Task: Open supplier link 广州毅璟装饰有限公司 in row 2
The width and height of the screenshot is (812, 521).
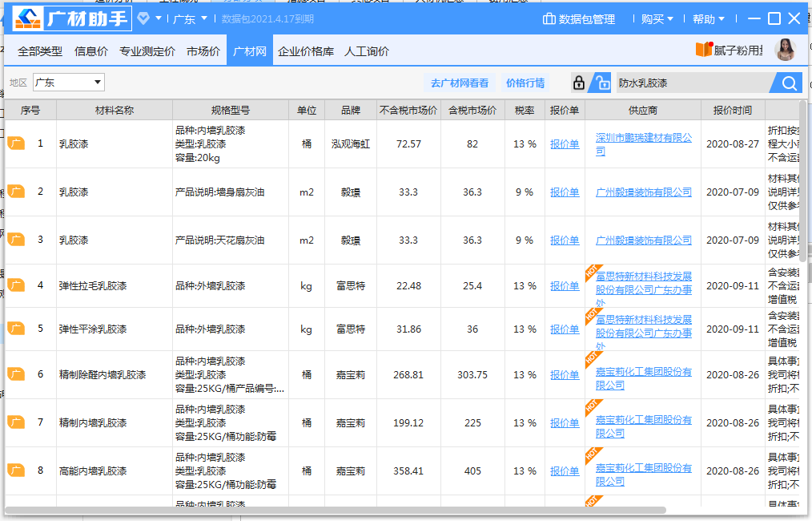Action: [x=644, y=192]
